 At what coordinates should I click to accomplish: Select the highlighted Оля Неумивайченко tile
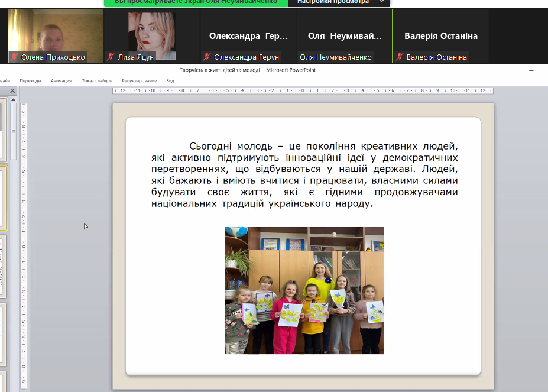click(x=345, y=35)
